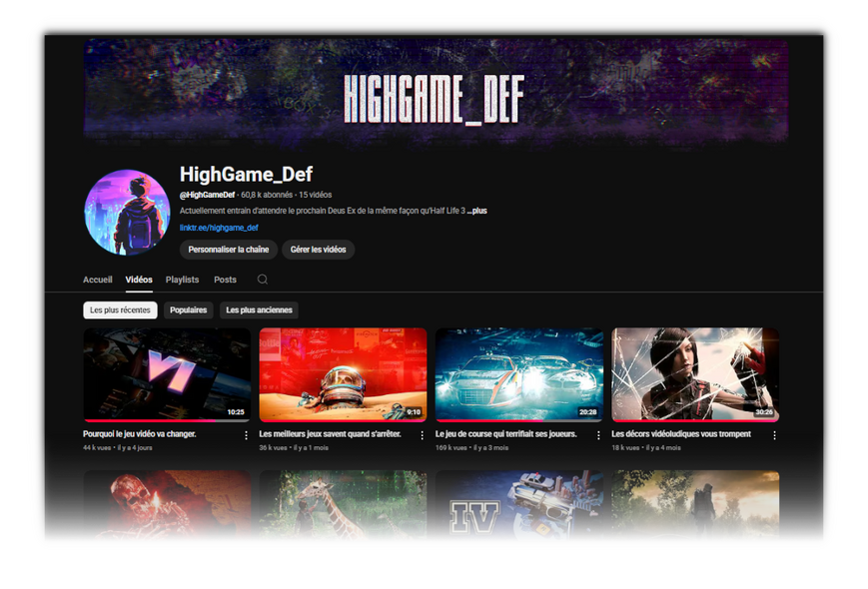Open options menu for 'Les meilleurs jeux savent quand s'arrêter'

point(423,435)
